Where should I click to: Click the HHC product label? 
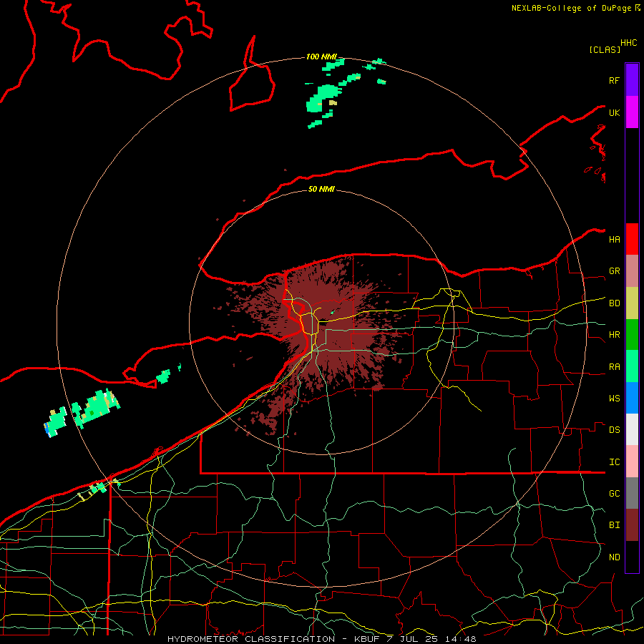[629, 43]
